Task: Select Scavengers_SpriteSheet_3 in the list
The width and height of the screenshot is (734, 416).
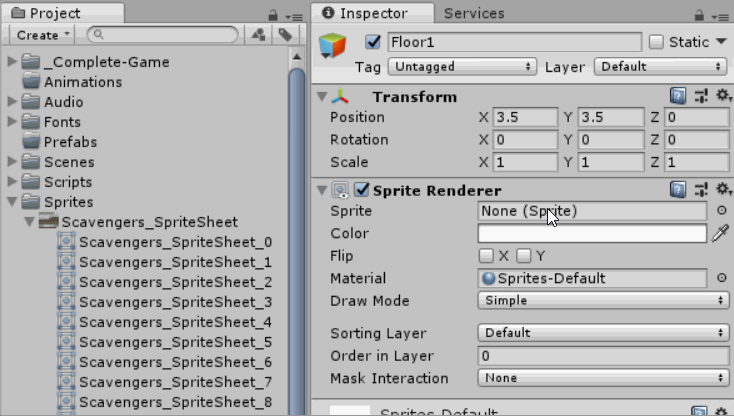Action: [175, 302]
